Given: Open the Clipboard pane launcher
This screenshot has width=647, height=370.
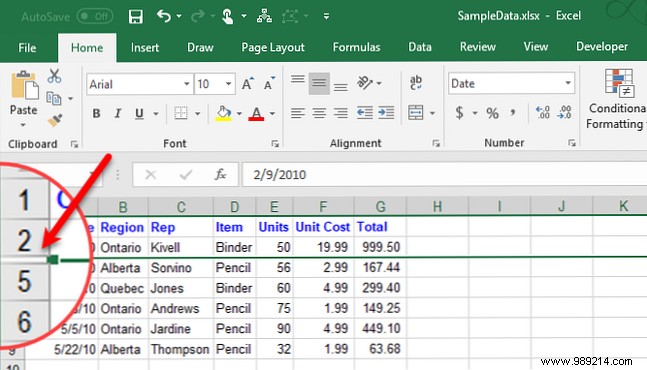Looking at the screenshot, I should click(74, 144).
